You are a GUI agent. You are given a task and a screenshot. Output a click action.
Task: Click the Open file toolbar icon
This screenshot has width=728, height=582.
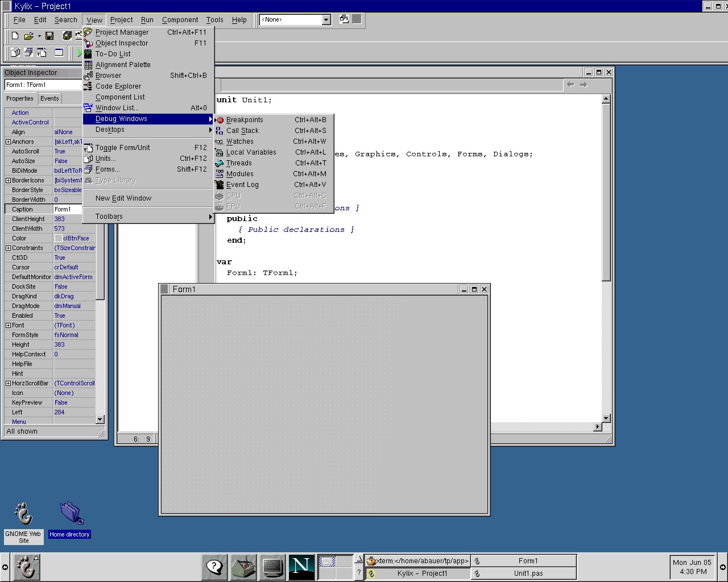coord(28,36)
